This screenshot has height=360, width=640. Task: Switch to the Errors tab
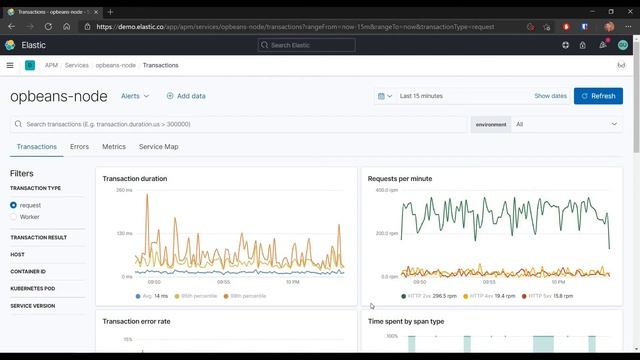[x=79, y=147]
